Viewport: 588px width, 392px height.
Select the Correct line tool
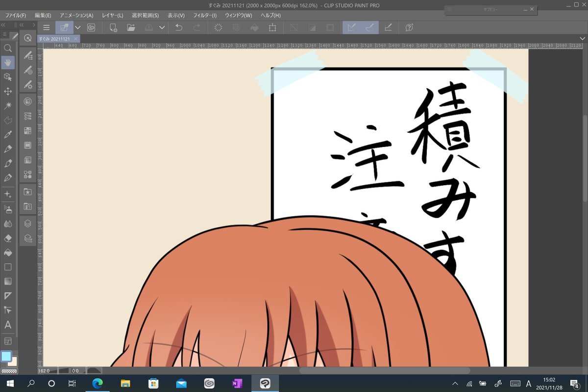(x=8, y=310)
